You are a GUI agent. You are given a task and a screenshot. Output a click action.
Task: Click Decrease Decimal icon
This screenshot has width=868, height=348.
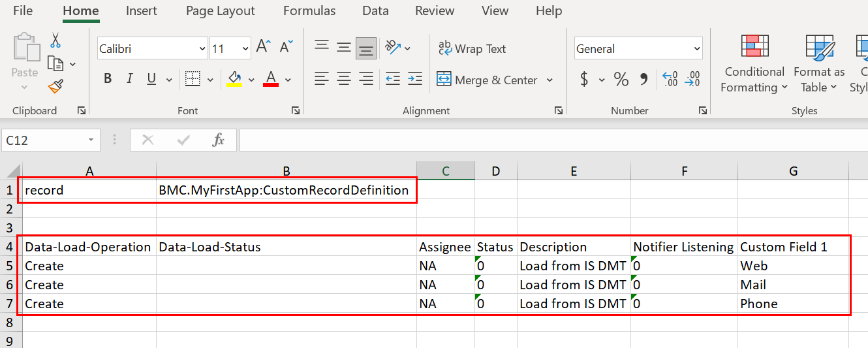pos(692,79)
